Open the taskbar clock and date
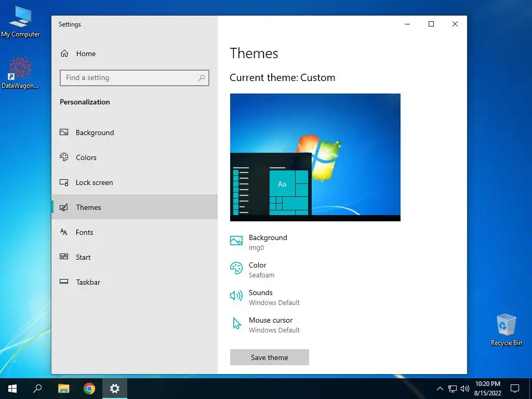 pos(487,389)
